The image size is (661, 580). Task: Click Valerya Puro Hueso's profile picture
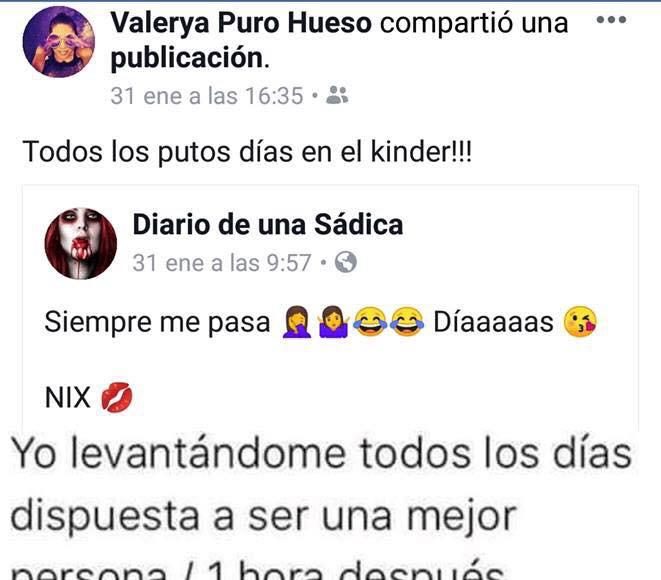pyautogui.click(x=59, y=42)
